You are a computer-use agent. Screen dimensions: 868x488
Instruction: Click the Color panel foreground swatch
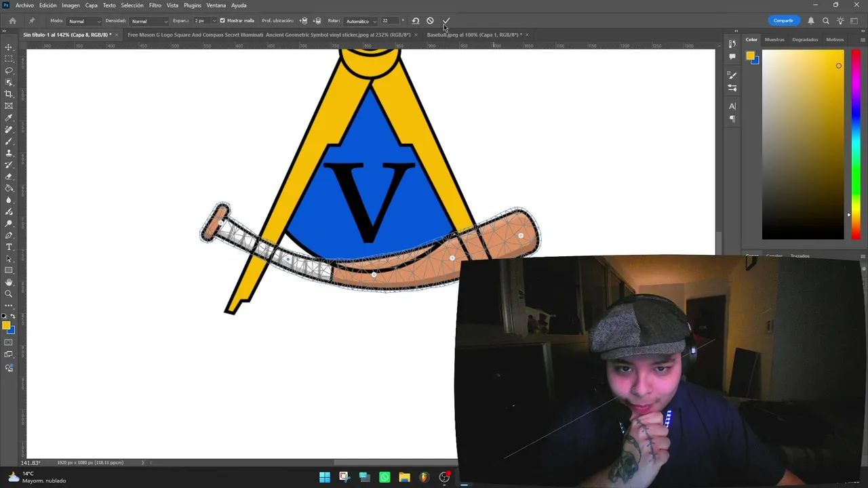[750, 56]
